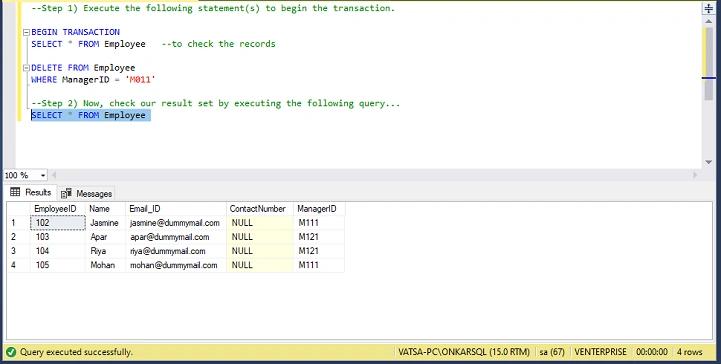Click the Apar name cell
Image resolution: width=721 pixels, height=364 pixels.
[105, 237]
